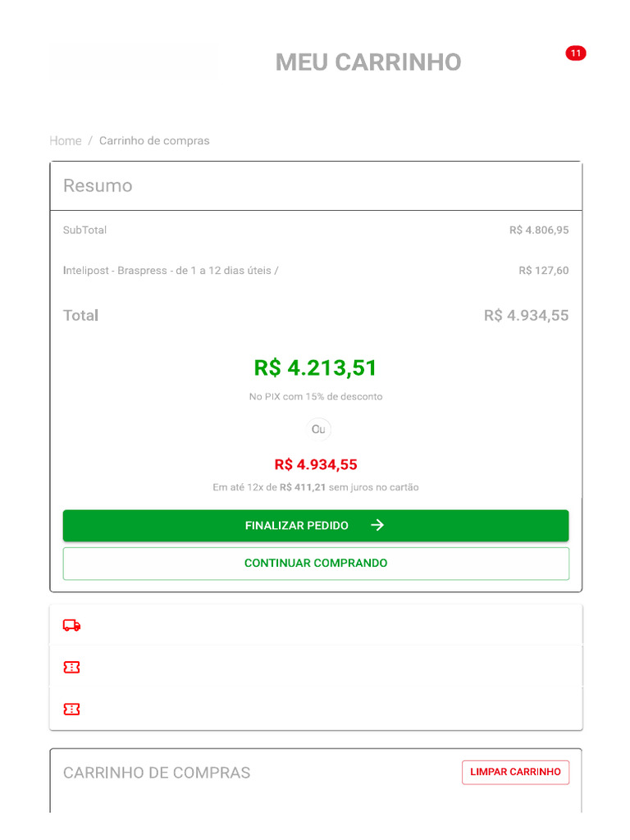Click the red cart badge showing 11
This screenshot has width=630, height=840.
point(576,53)
